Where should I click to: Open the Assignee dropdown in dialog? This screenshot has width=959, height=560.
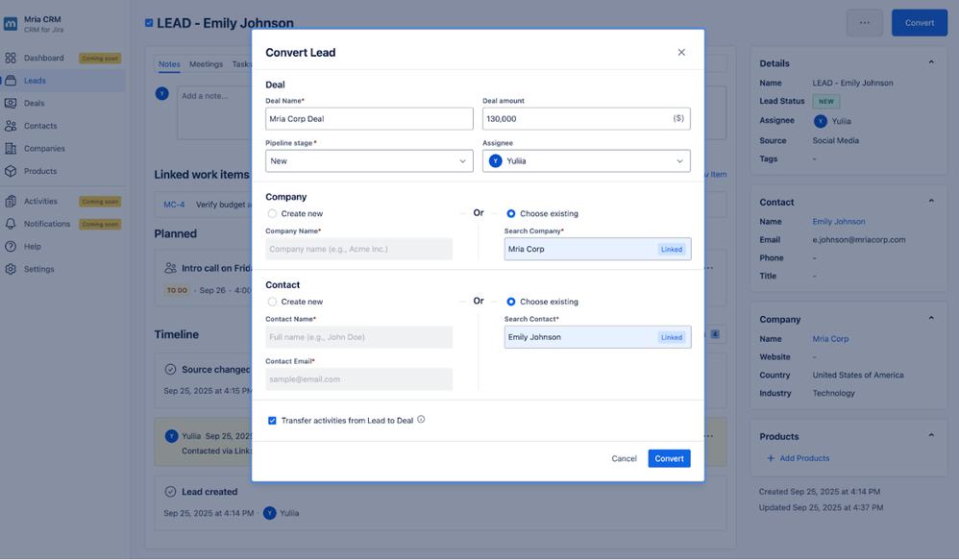[x=586, y=160]
